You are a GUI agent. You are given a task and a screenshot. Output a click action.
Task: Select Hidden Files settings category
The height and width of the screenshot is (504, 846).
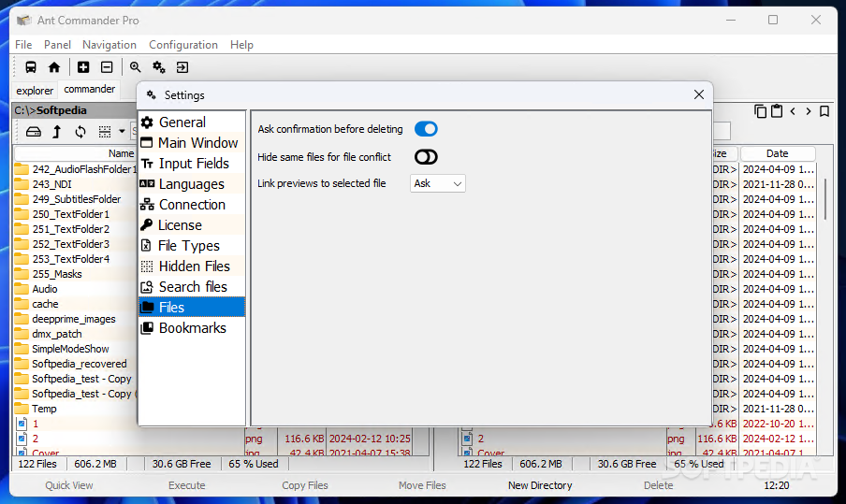(192, 266)
